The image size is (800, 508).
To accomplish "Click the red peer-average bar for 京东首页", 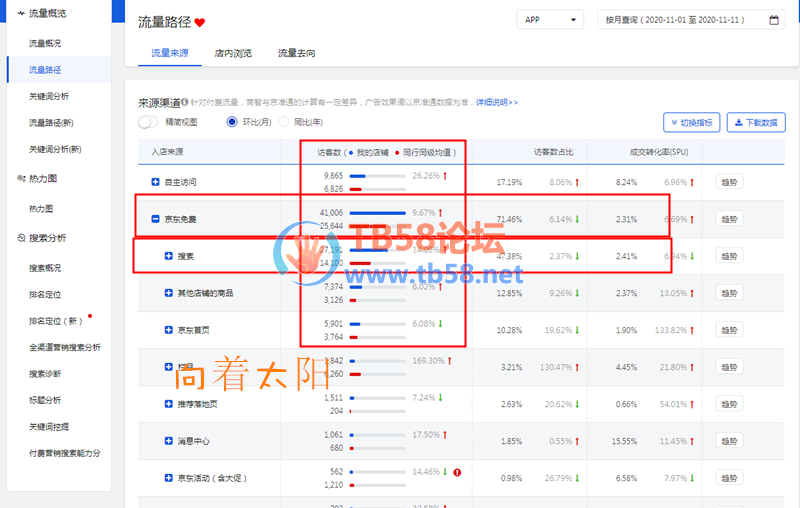I will pos(354,337).
